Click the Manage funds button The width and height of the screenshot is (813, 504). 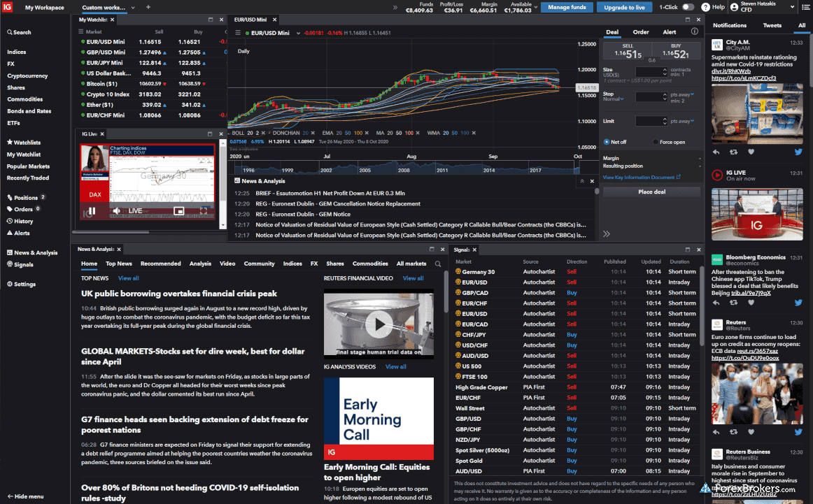(567, 7)
